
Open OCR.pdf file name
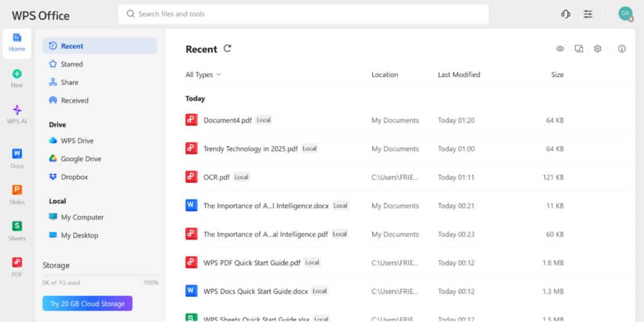point(216,177)
